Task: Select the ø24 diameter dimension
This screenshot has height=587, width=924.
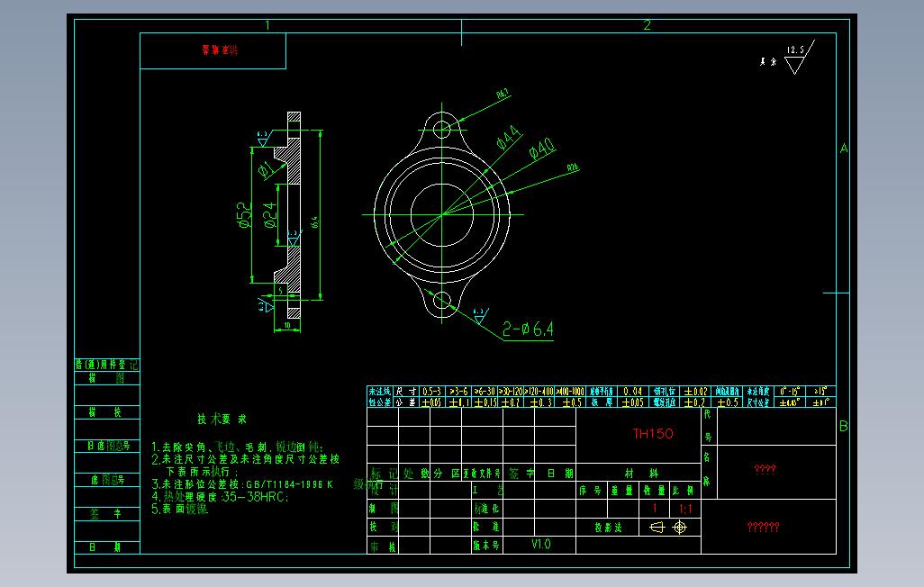Action: (x=270, y=215)
